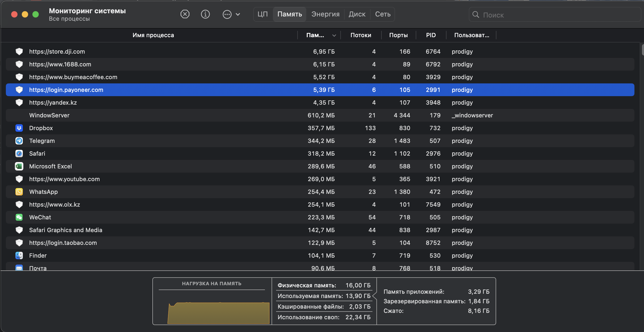Sort by Потоки column header
The image size is (644, 332).
coord(360,35)
